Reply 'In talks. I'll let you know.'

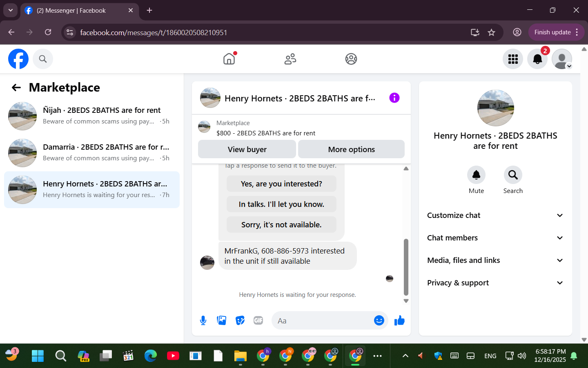point(281,204)
